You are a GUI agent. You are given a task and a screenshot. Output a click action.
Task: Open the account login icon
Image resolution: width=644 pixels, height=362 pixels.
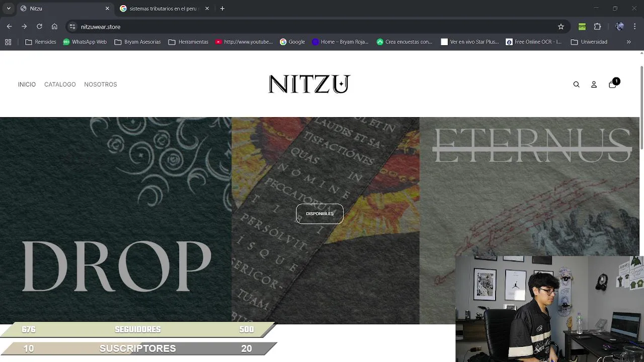(594, 84)
